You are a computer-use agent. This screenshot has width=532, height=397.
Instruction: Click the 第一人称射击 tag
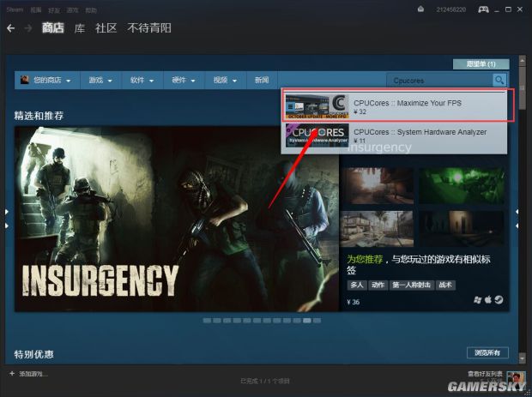click(x=410, y=284)
